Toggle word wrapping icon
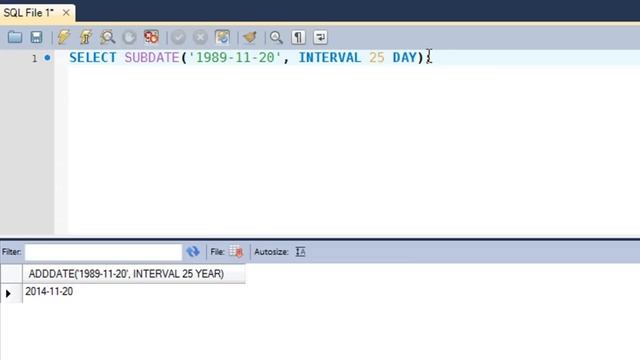 pyautogui.click(x=320, y=38)
